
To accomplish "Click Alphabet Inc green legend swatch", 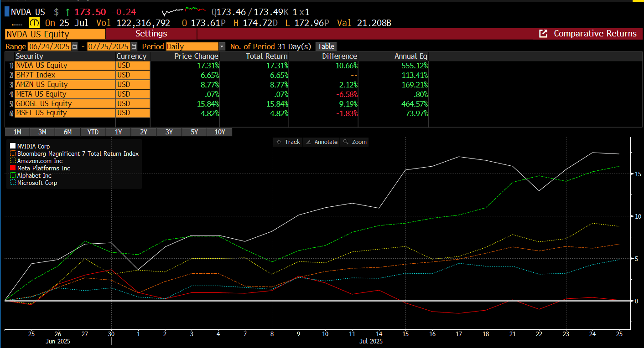I will [13, 175].
